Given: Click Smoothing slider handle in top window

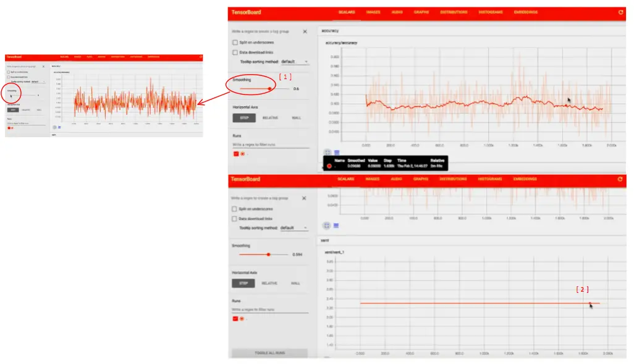Looking at the screenshot, I should (269, 88).
